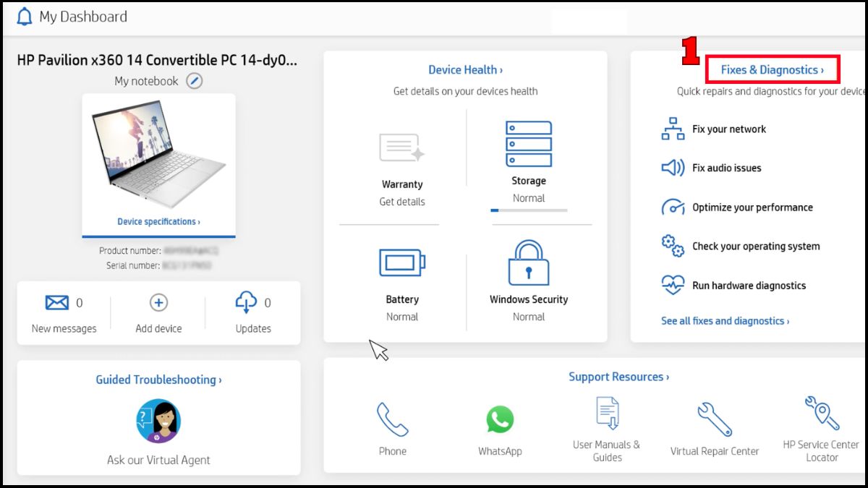Click the Storage usage progress bar
This screenshot has width=868, height=488.
click(x=529, y=210)
